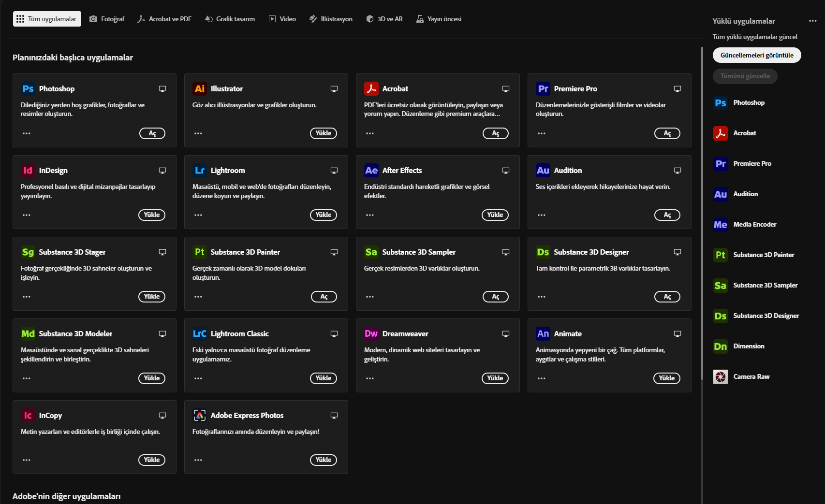
Task: Click the vertical scrollbar of the apps list
Action: (702, 213)
